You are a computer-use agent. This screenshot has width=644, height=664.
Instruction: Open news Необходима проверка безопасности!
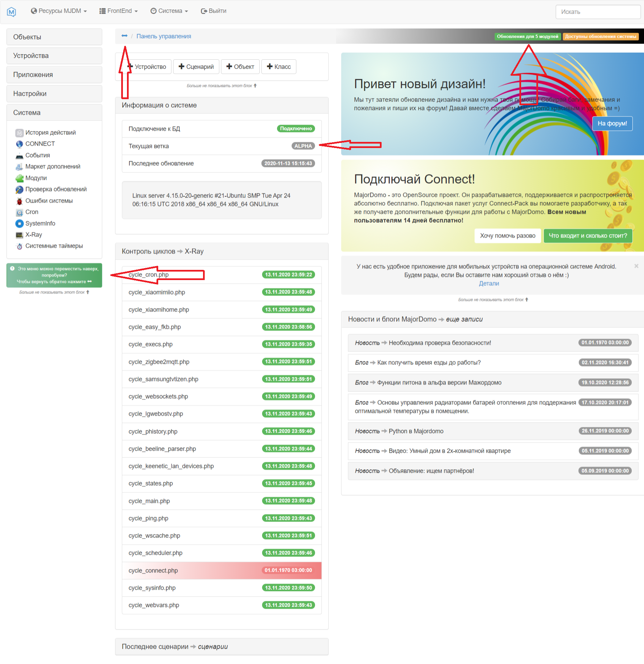(440, 343)
